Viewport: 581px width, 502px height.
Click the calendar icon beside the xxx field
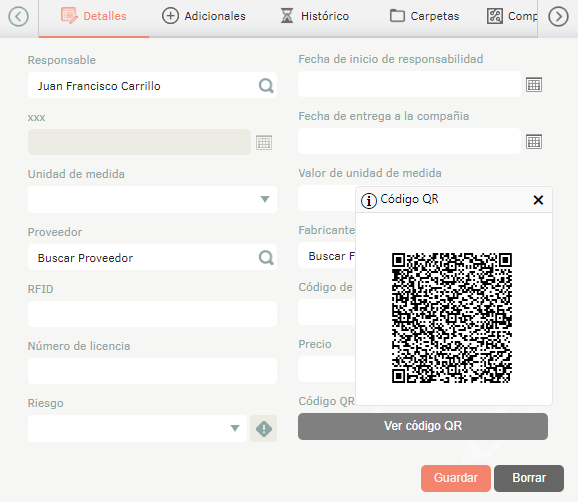coord(264,143)
